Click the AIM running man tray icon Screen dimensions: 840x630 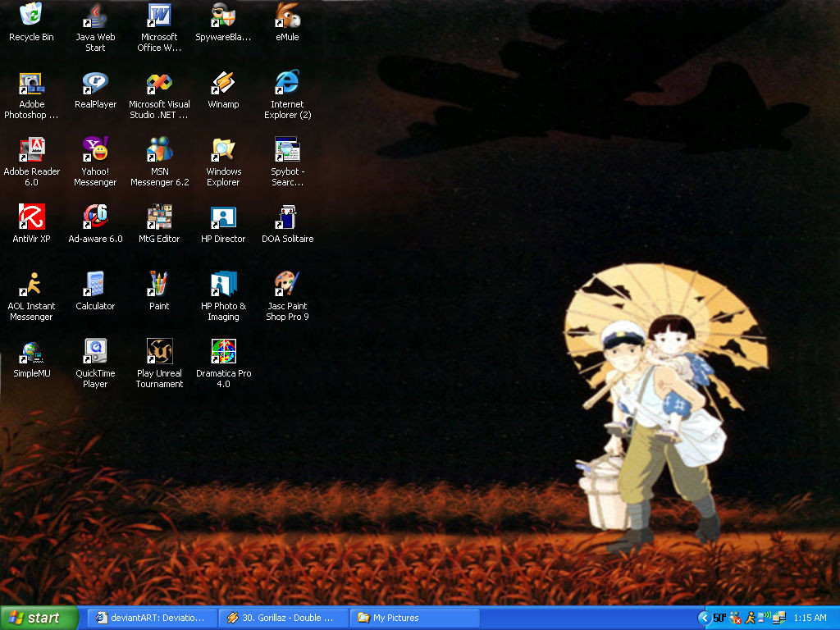coord(750,619)
